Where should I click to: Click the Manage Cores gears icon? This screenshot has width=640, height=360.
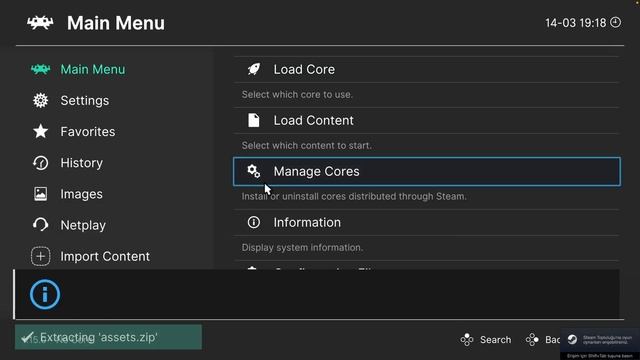[x=253, y=171]
